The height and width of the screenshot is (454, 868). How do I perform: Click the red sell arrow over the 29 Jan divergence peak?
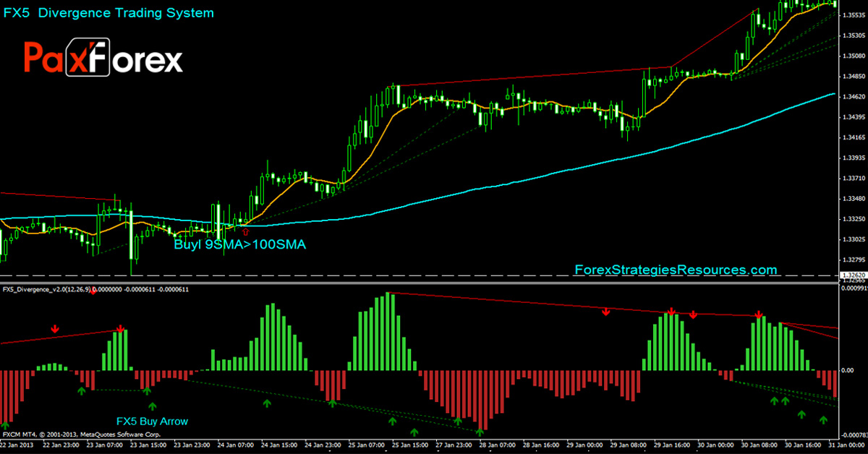click(x=670, y=312)
